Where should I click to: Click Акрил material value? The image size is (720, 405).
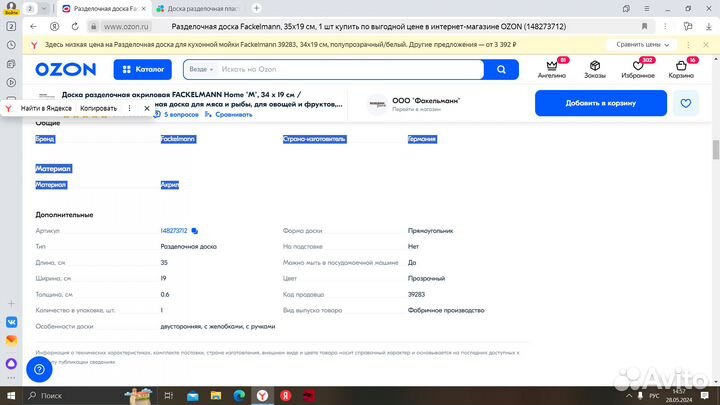tap(169, 185)
